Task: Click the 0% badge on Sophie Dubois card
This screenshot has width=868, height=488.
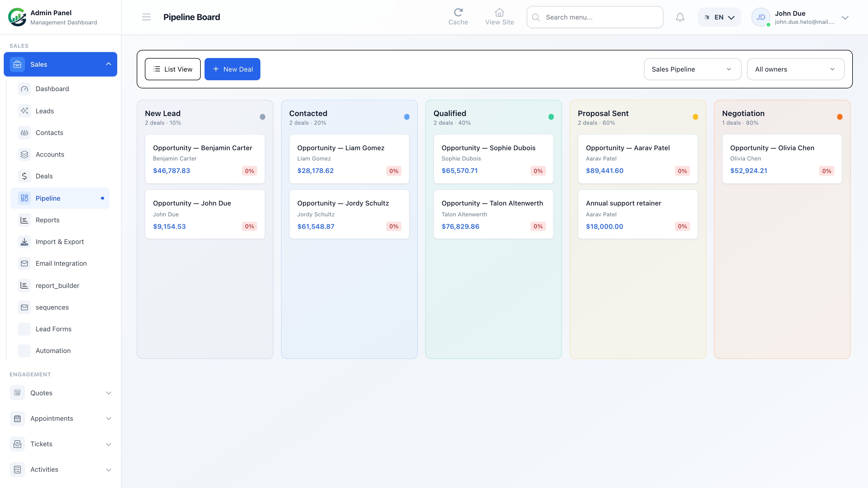Action: [x=538, y=171]
